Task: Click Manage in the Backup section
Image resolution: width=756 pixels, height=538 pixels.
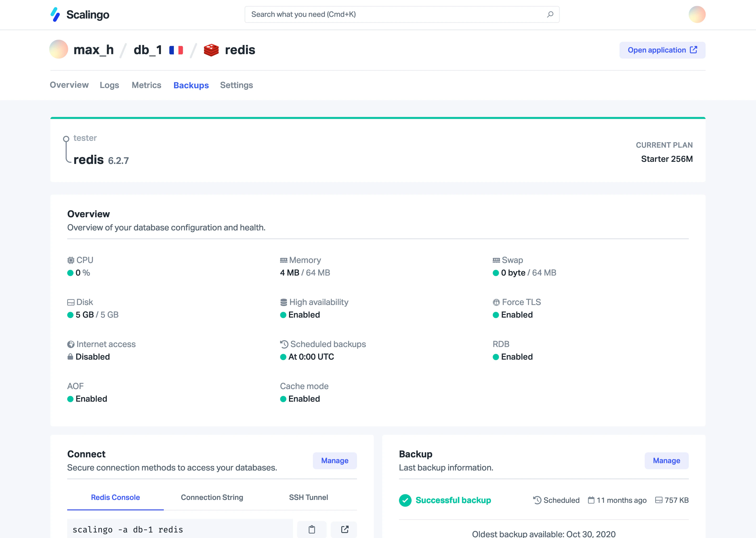Action: pyautogui.click(x=666, y=461)
